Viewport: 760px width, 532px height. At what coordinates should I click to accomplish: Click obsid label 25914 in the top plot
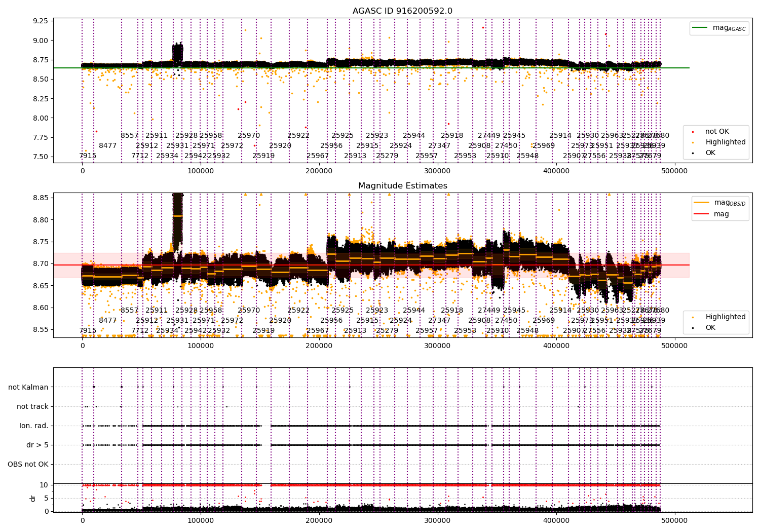[560, 136]
